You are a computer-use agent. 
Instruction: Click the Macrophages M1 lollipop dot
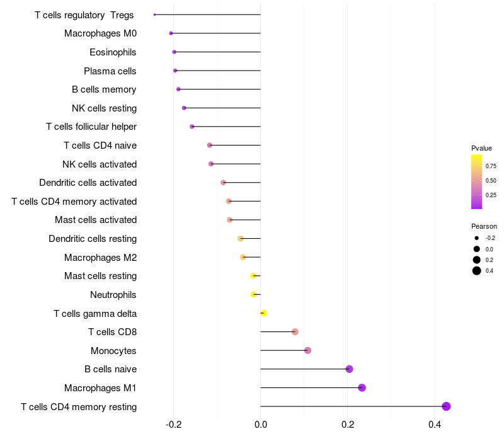(x=362, y=387)
